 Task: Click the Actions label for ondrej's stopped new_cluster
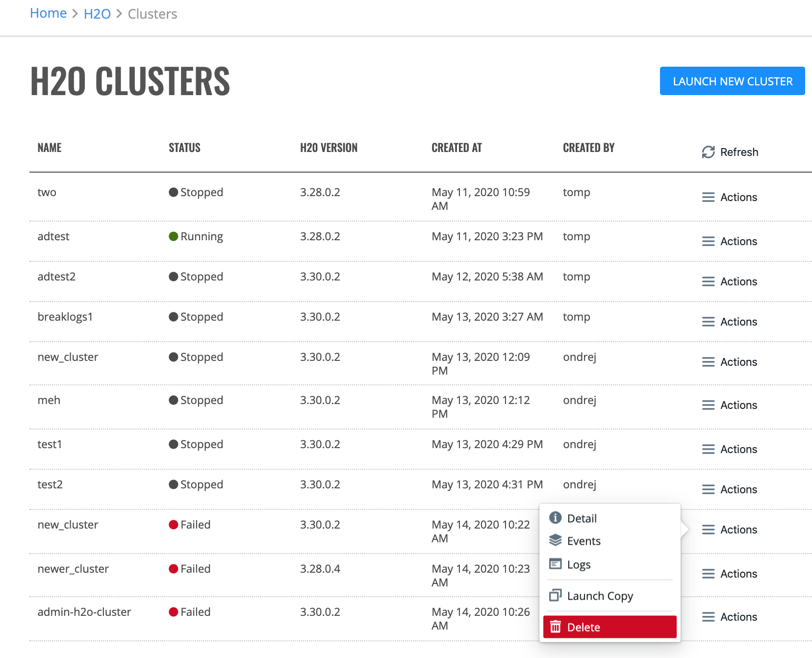click(738, 362)
